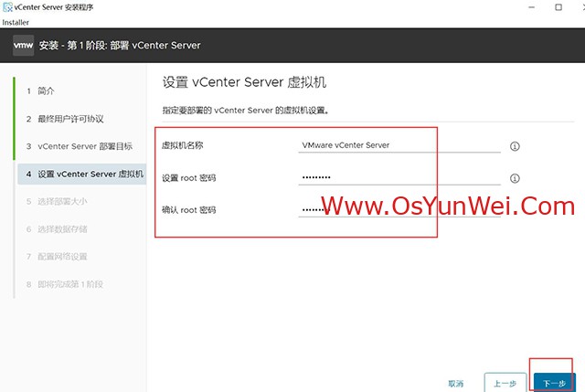The height and width of the screenshot is (392, 585).
Task: Focus the 设置 root 密码 field
Action: [399, 177]
